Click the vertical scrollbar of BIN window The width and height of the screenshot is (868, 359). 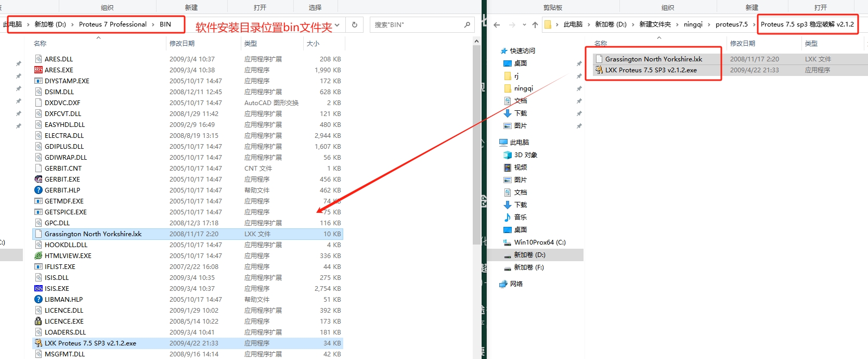[477, 144]
